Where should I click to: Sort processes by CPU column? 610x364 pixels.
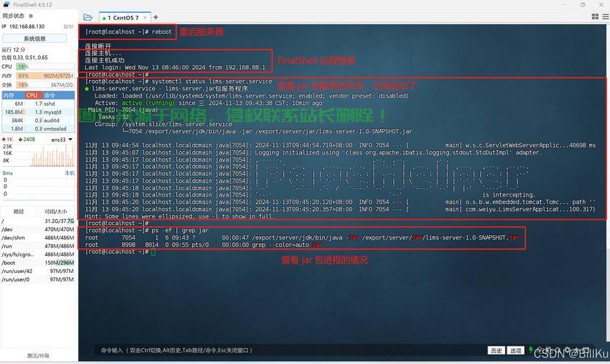click(x=32, y=95)
